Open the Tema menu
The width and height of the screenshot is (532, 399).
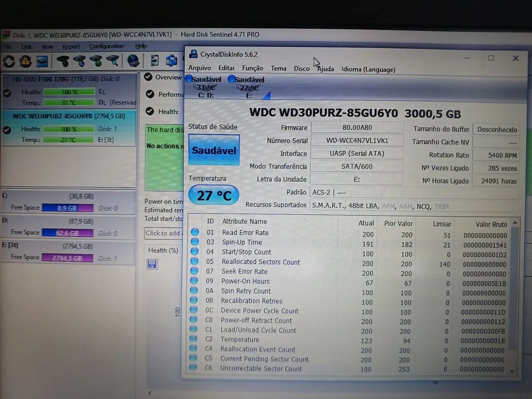(x=278, y=68)
